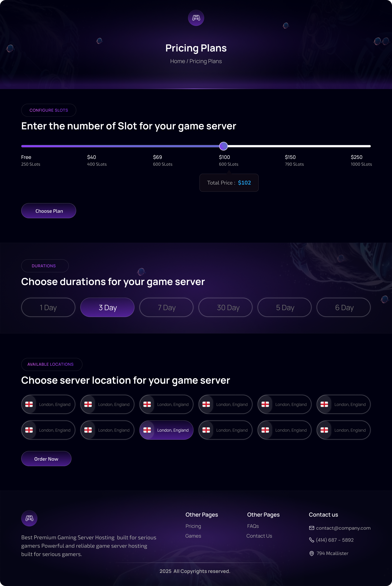Go to Home in the breadcrumb
This screenshot has height=586, width=392.
pos(177,61)
